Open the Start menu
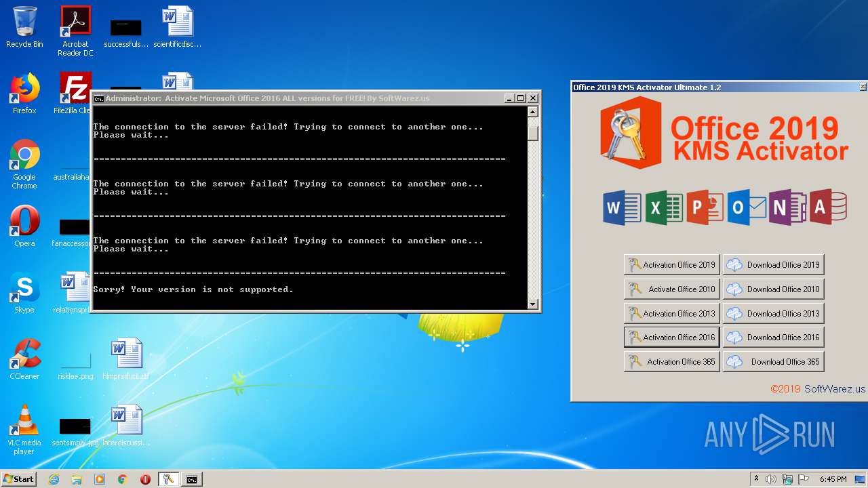 click(x=18, y=479)
